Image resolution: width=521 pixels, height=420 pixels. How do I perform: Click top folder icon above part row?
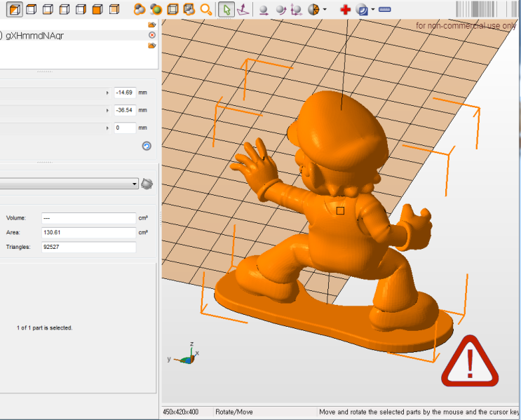tap(152, 25)
